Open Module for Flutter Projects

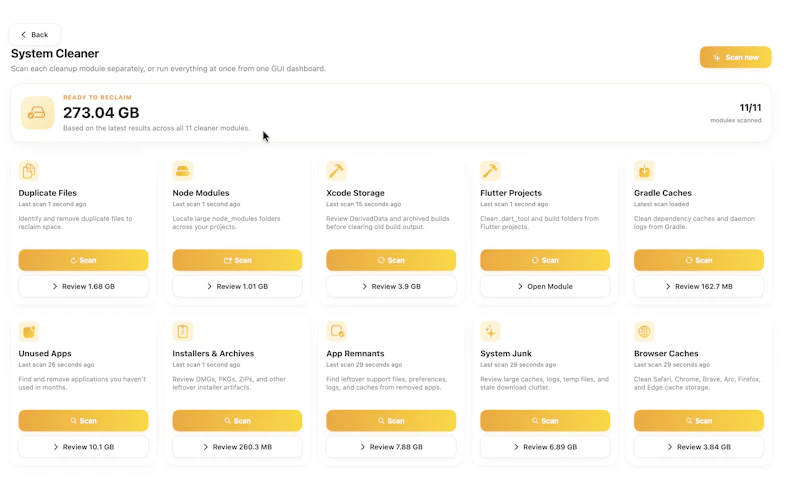[545, 287]
